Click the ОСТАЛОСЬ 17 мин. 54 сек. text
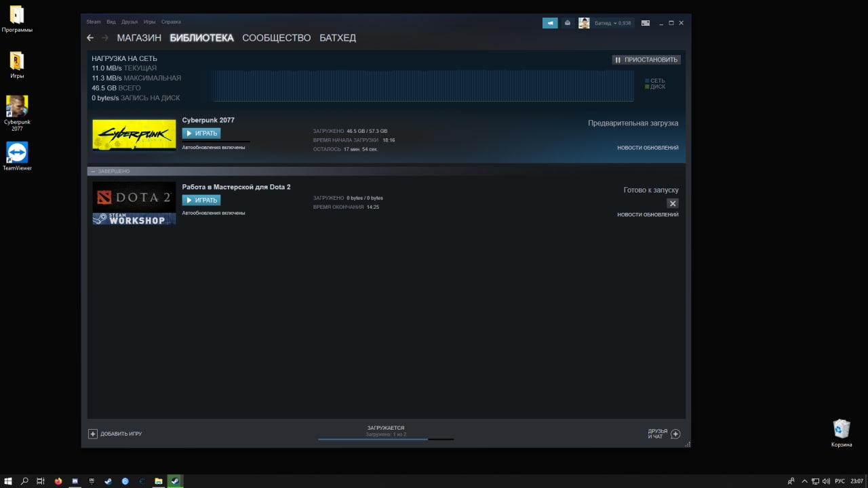 [345, 149]
